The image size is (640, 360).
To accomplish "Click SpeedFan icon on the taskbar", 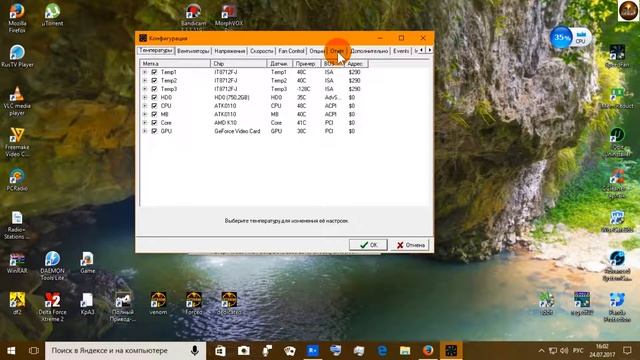I will [451, 351].
